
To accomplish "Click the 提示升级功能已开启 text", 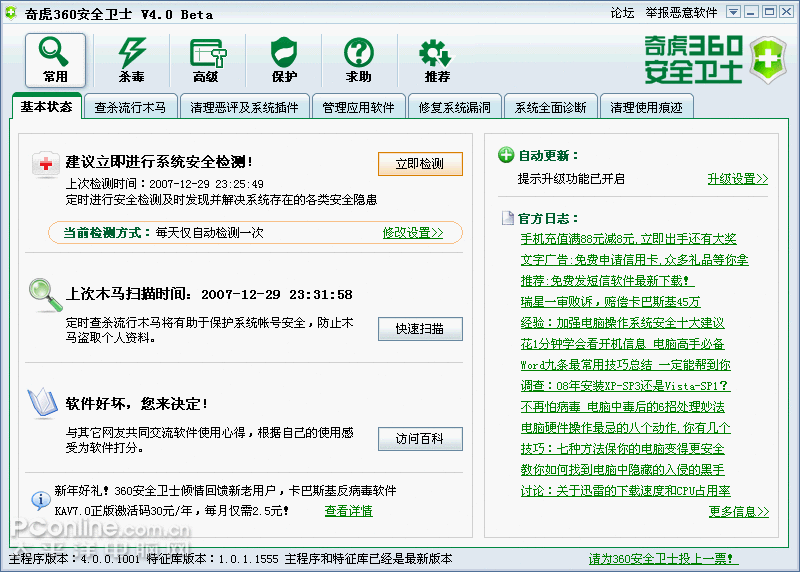I will [571, 179].
